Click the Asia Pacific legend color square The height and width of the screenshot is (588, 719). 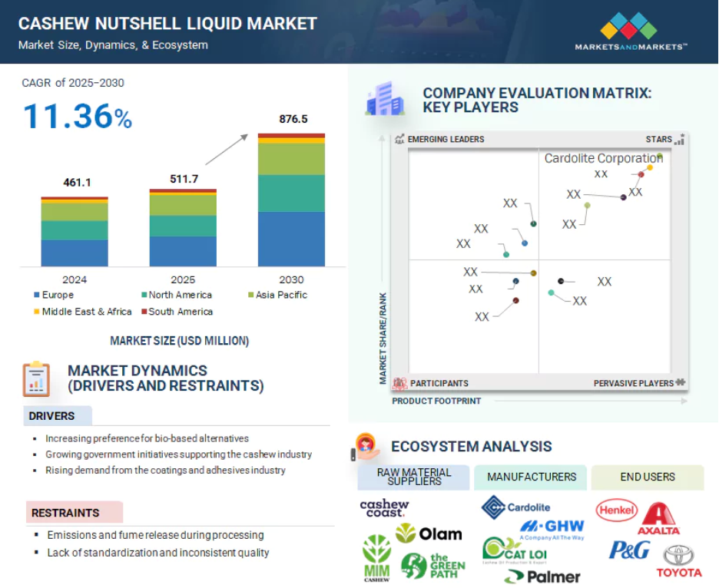(251, 295)
